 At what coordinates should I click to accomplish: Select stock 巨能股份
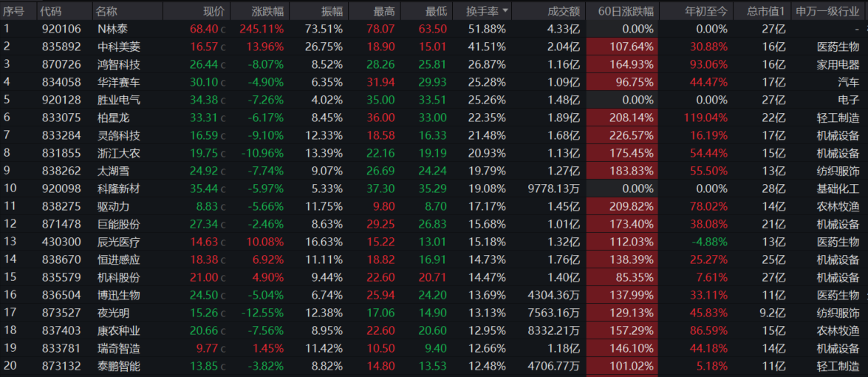point(118,224)
